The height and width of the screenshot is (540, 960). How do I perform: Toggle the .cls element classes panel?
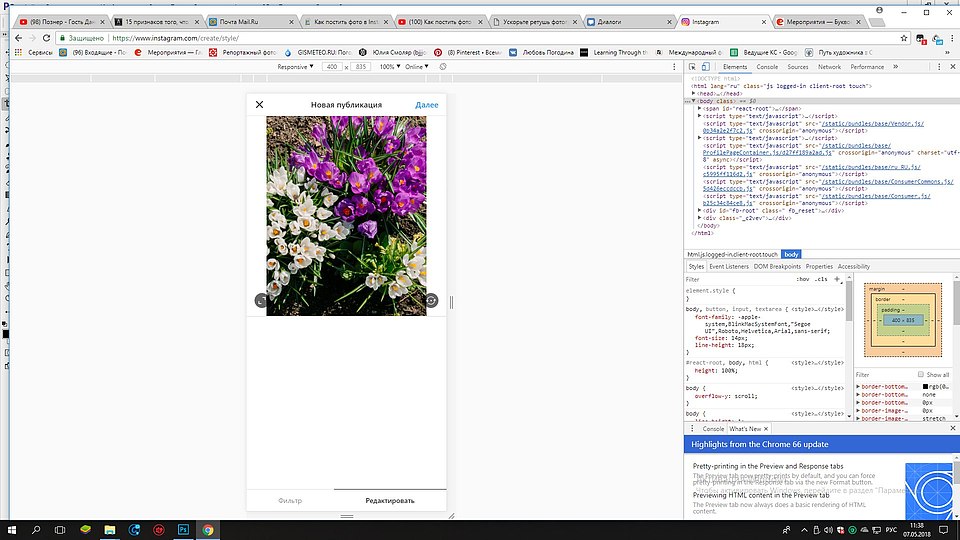point(821,280)
